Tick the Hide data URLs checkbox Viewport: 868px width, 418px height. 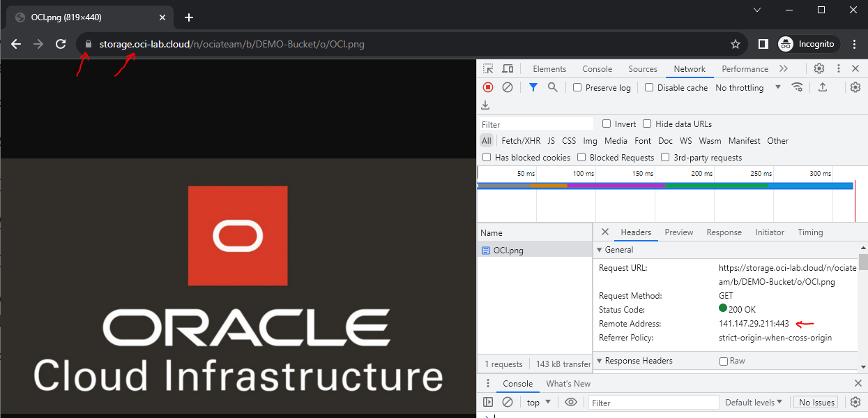click(x=647, y=124)
